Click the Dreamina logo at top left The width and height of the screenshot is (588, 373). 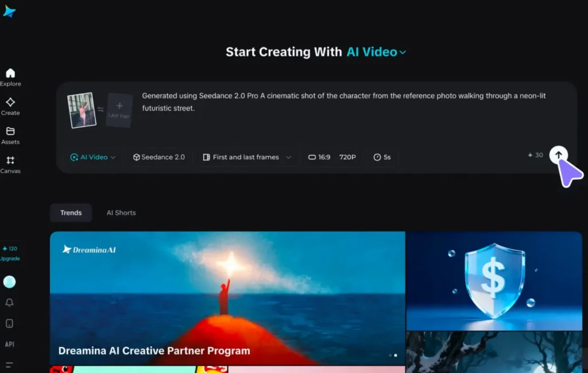click(x=9, y=11)
